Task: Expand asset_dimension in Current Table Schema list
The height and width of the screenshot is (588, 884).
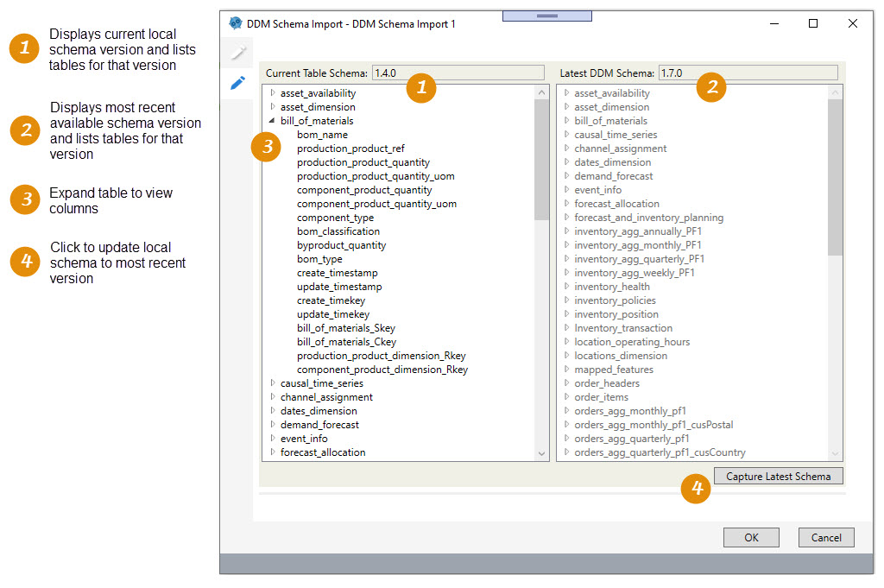Action: point(273,106)
